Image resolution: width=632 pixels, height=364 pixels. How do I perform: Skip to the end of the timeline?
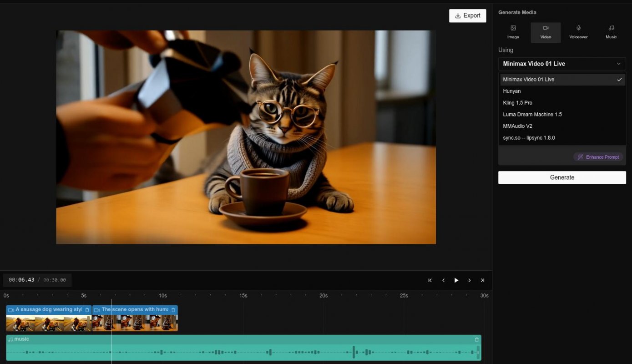[x=482, y=280]
